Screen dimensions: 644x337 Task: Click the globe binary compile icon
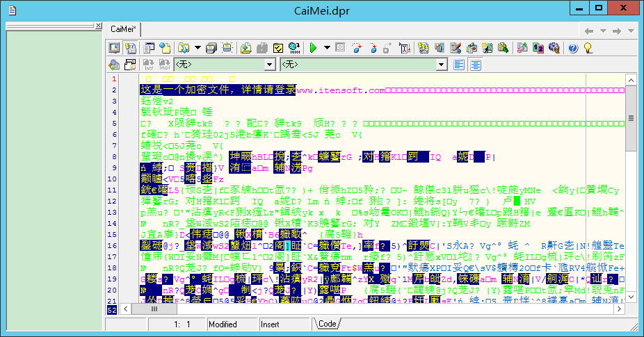point(294,48)
